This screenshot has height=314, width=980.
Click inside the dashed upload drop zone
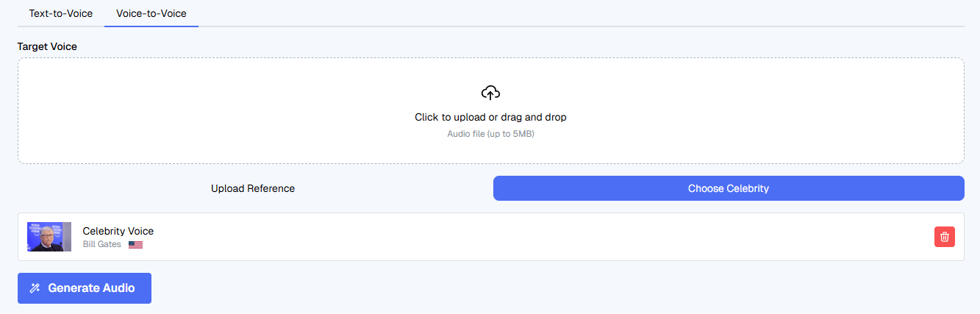[x=491, y=110]
